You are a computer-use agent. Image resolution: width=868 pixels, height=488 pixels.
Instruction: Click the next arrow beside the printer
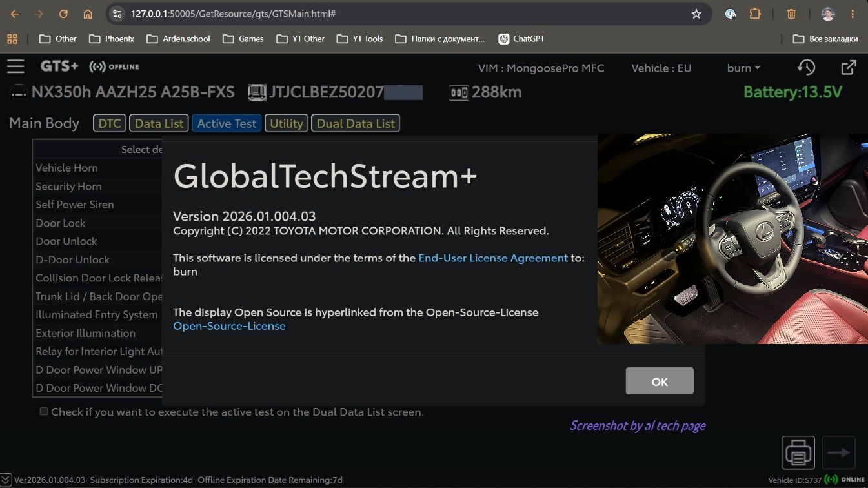click(839, 452)
